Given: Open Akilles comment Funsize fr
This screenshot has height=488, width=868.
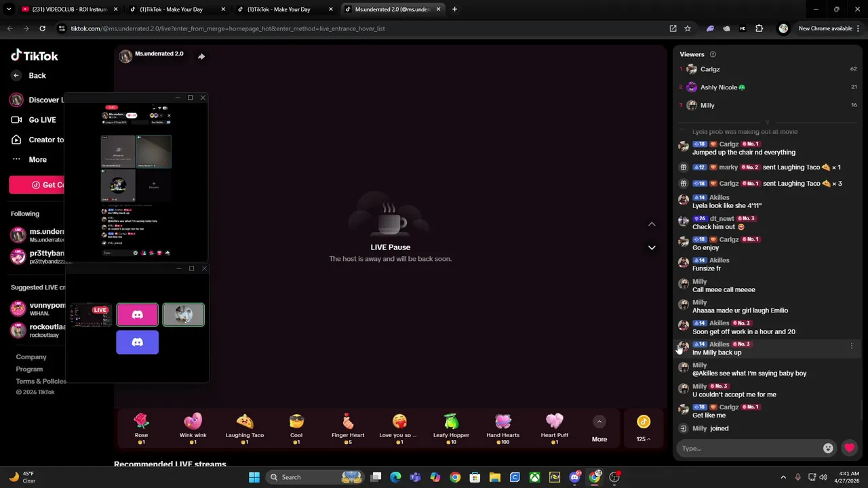Looking at the screenshot, I should point(706,268).
